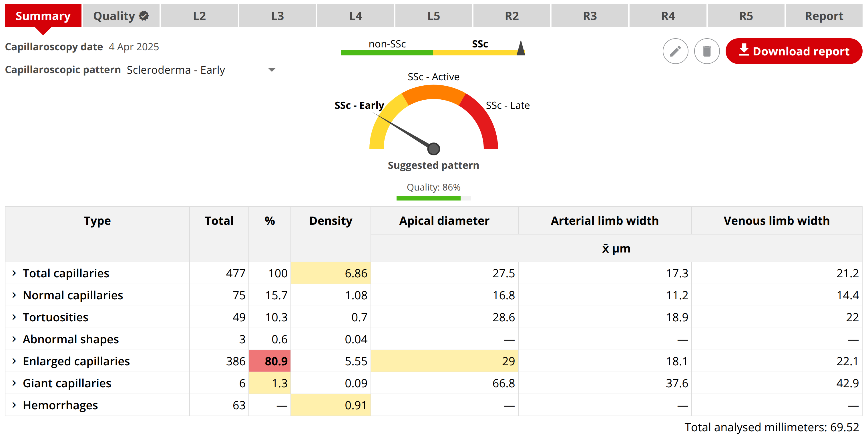Viewport: 868px width, 439px height.
Task: Open the Report tab
Action: (823, 16)
